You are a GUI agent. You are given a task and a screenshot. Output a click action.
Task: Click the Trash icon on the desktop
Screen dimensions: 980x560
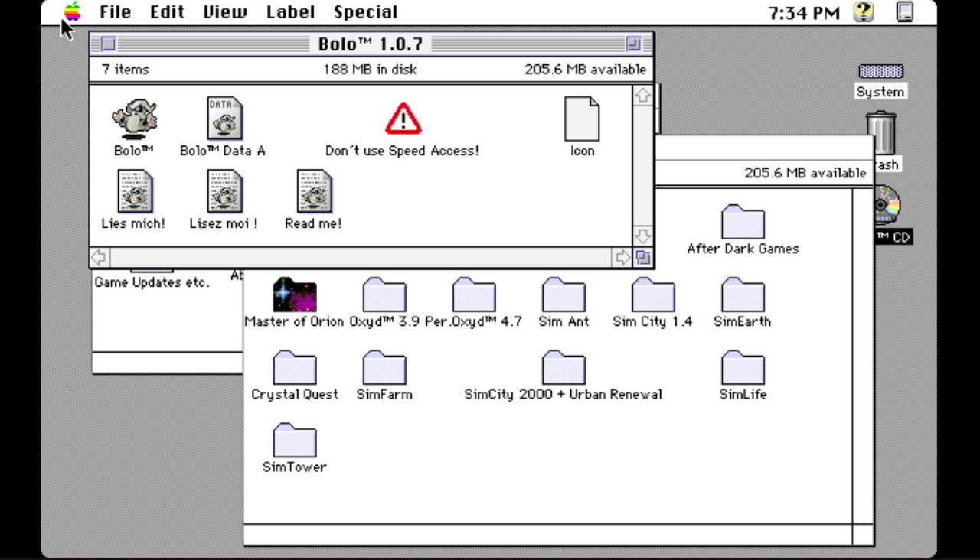pos(881,133)
